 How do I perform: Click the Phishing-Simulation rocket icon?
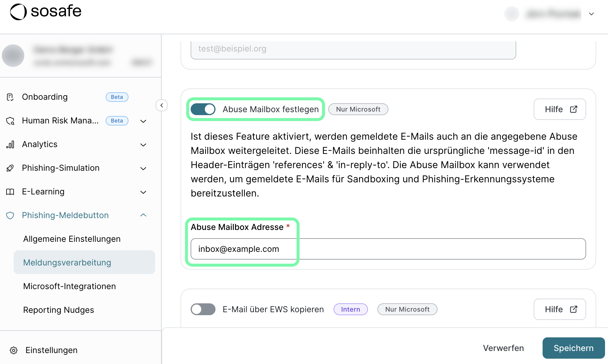(10, 168)
